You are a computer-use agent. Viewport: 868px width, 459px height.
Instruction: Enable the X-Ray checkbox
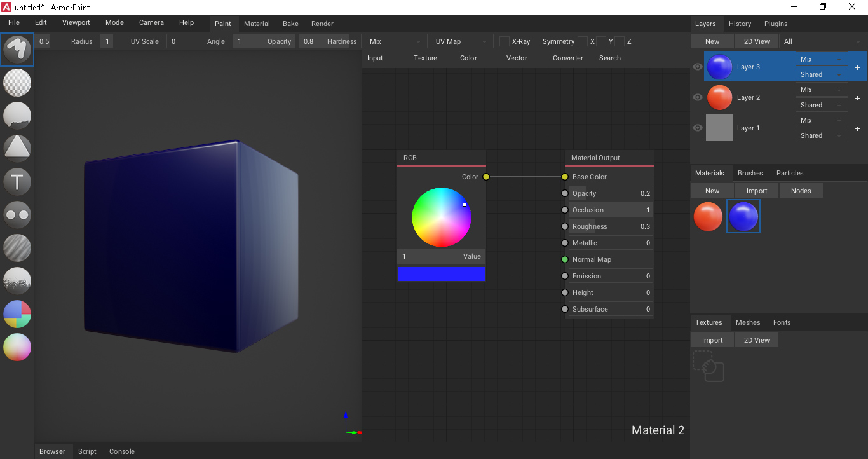coord(505,41)
